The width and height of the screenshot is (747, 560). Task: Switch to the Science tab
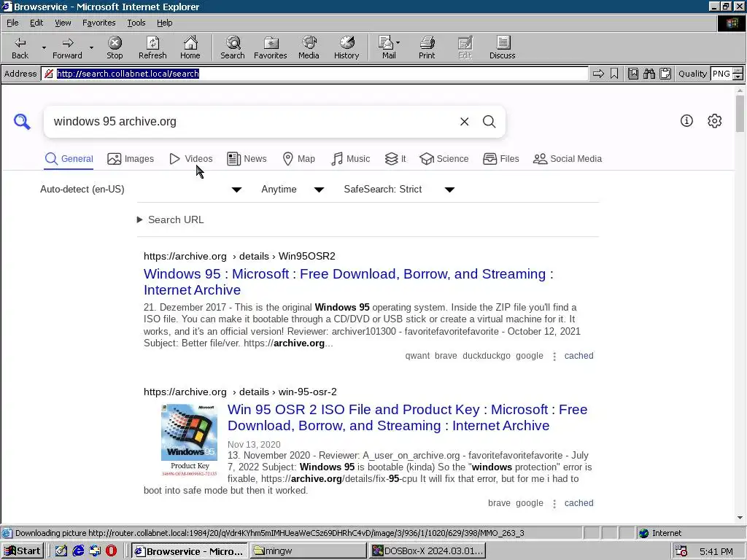tap(444, 158)
